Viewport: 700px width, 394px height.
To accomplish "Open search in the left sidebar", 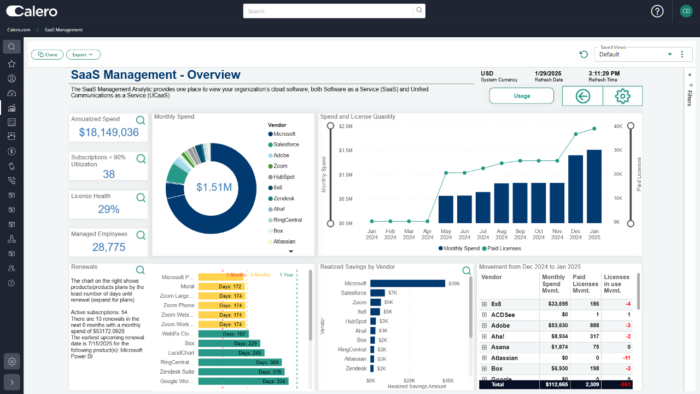I will click(x=12, y=47).
